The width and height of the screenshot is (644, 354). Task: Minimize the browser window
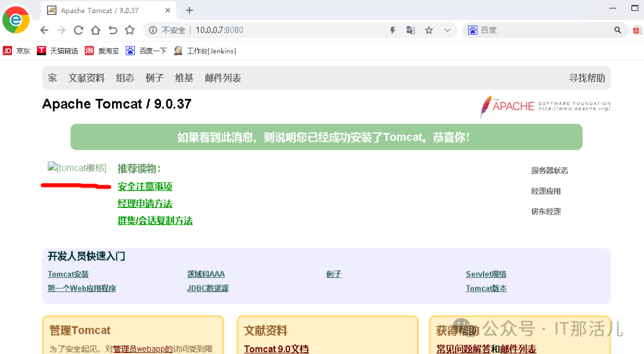pos(612,8)
